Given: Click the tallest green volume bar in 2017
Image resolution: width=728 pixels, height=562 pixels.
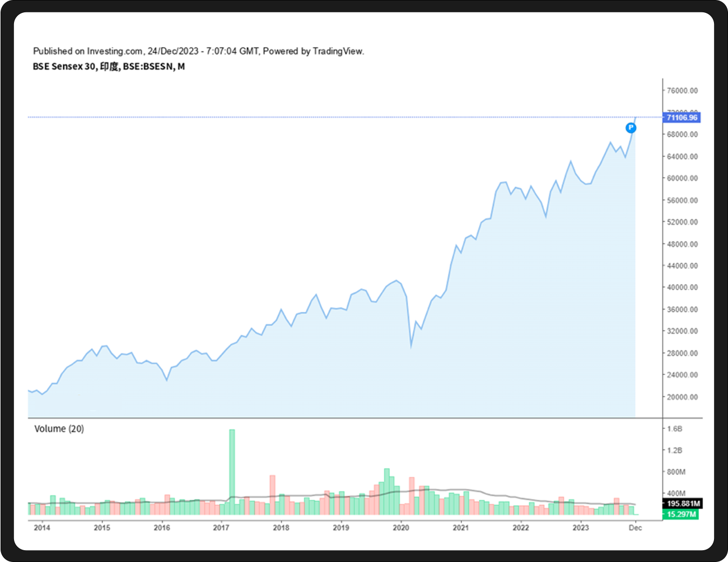Looking at the screenshot, I should (x=232, y=471).
